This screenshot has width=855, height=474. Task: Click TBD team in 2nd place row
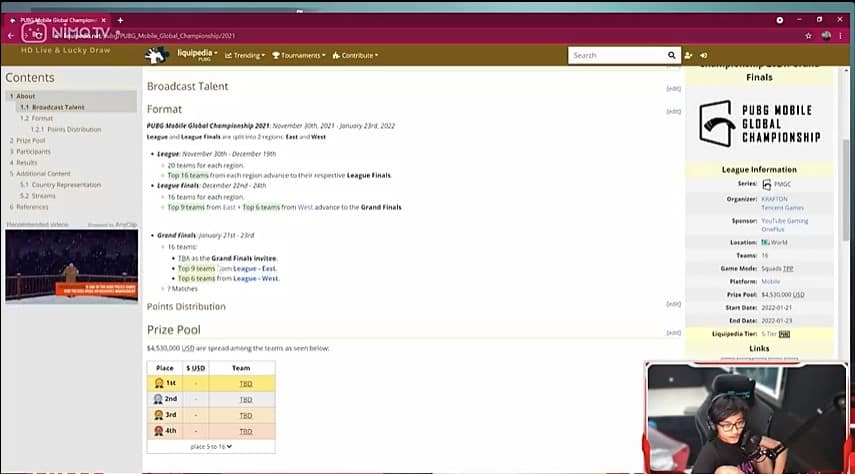click(x=246, y=400)
